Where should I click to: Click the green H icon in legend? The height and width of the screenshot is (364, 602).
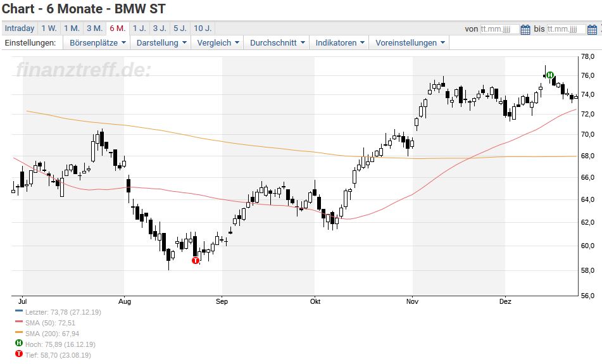coord(19,343)
